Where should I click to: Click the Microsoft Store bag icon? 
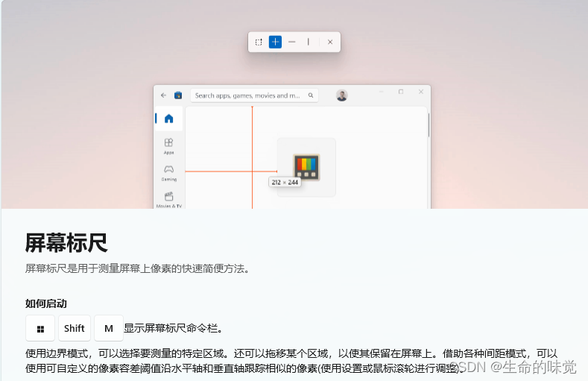[178, 95]
